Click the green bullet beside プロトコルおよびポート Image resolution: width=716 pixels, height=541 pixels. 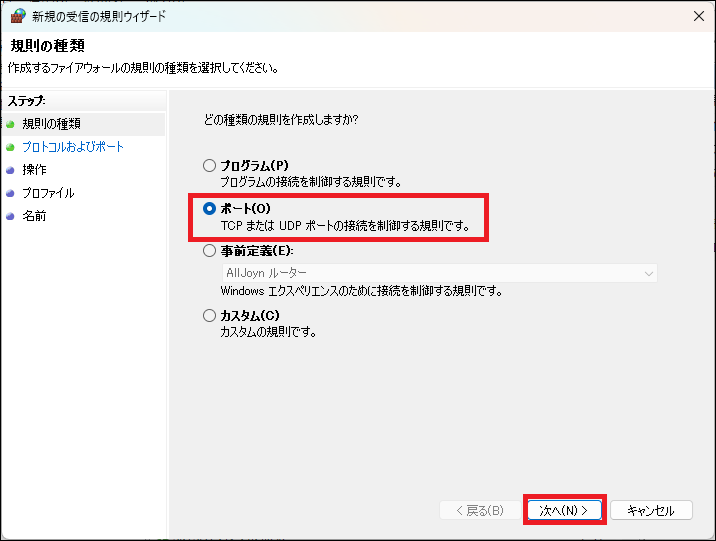(x=11, y=147)
